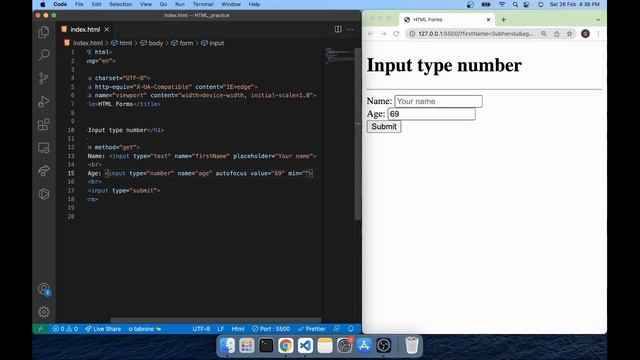
Task: Click the Age number field
Action: (x=431, y=114)
